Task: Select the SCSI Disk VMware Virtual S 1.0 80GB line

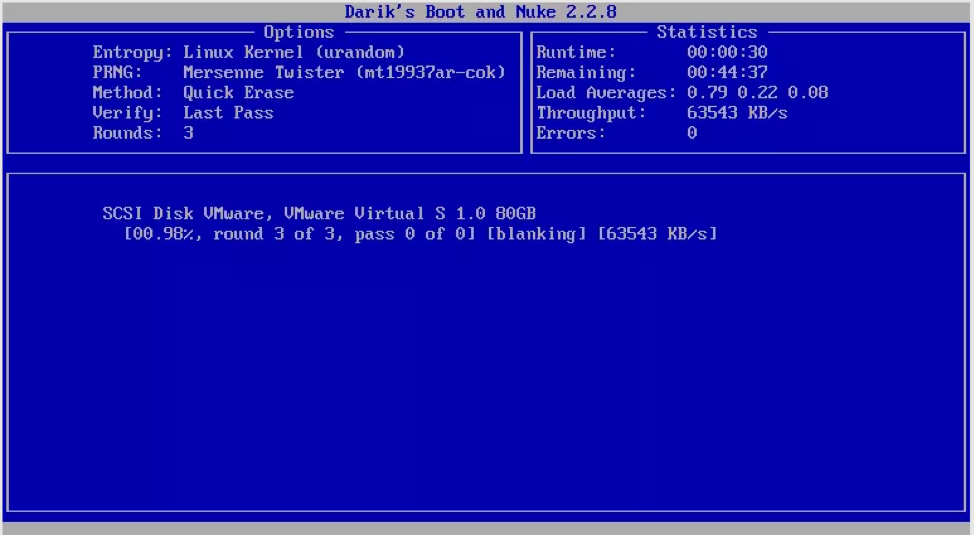Action: tap(319, 213)
